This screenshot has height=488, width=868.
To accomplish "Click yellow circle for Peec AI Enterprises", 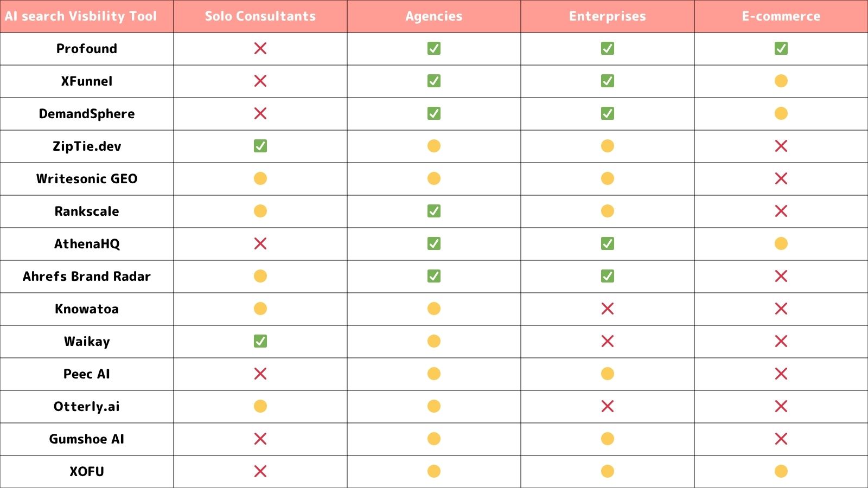I will click(x=608, y=374).
